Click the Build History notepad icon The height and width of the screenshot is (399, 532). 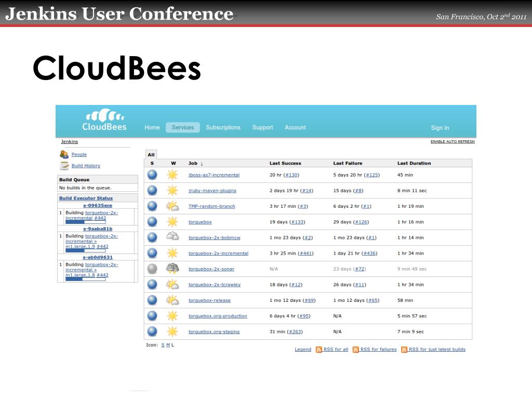click(64, 166)
